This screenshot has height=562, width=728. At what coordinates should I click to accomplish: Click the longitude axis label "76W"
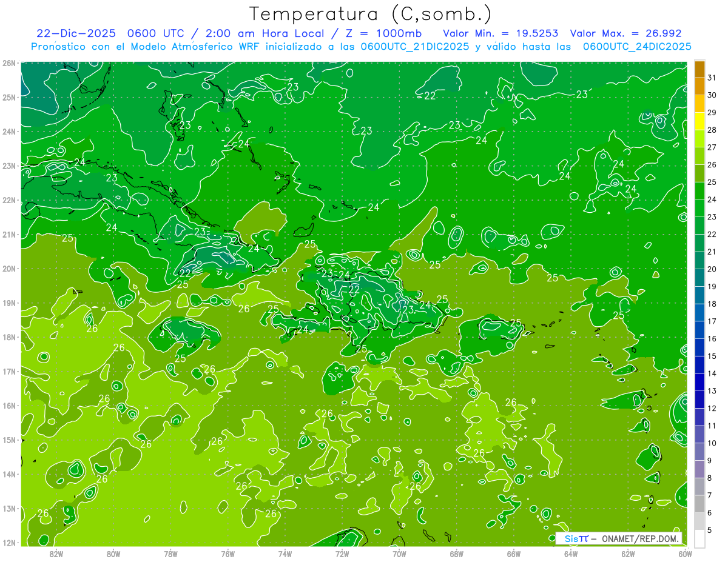click(x=227, y=554)
